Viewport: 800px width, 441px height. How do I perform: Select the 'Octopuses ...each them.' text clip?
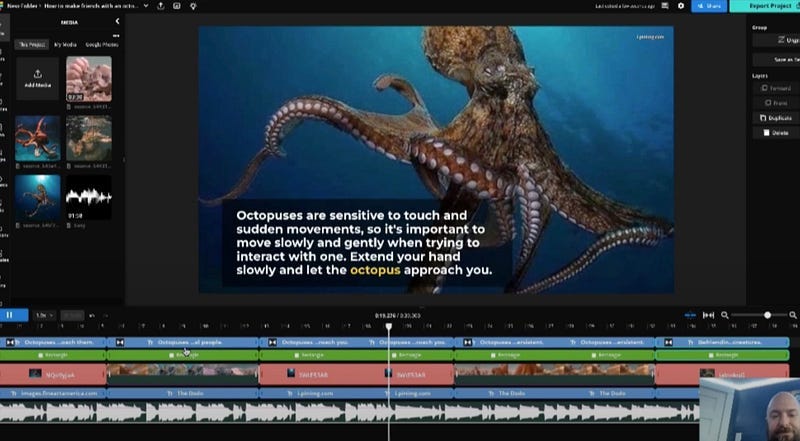tap(53, 342)
